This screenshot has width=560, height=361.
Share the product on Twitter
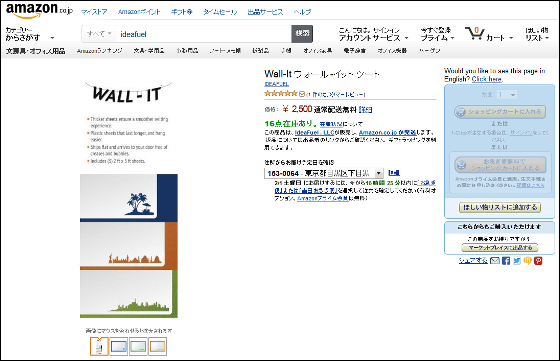(517, 261)
